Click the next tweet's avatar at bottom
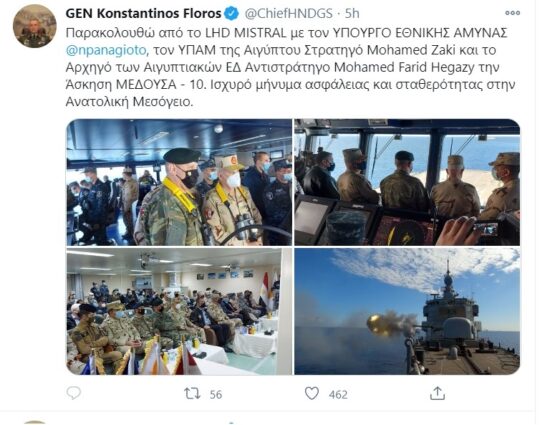 (x=34, y=423)
